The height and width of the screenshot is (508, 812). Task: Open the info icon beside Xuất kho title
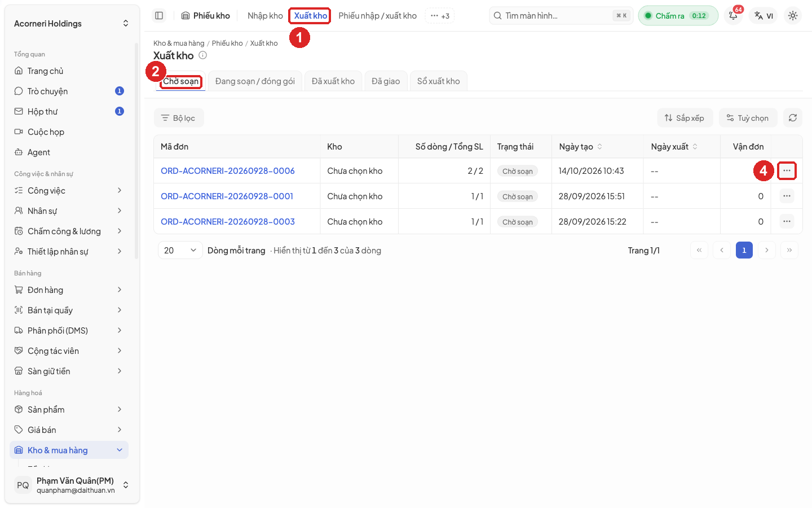[x=203, y=55]
